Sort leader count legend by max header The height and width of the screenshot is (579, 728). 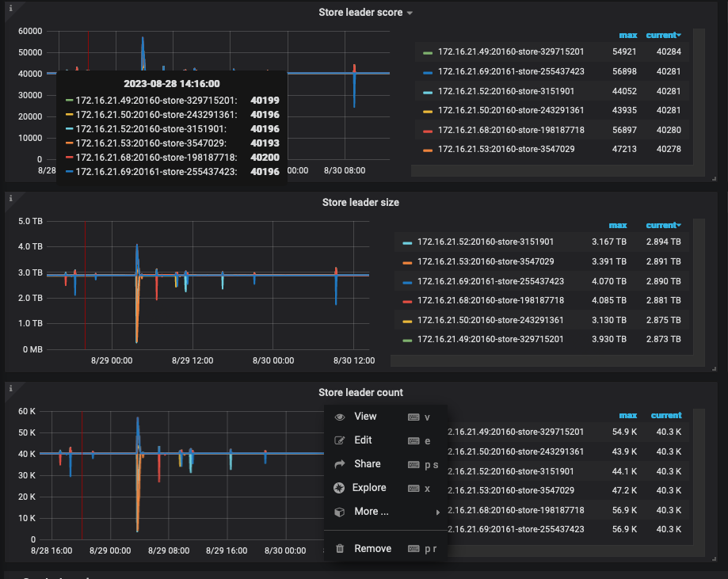pos(627,415)
